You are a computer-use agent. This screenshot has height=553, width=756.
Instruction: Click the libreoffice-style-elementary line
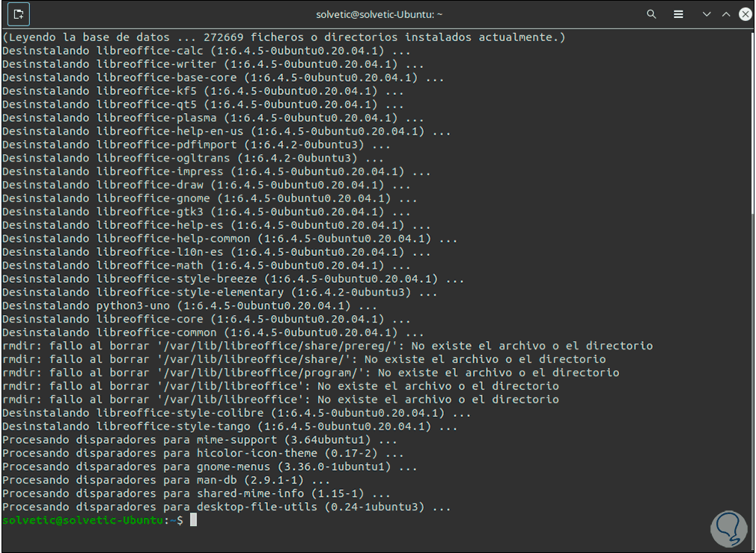[219, 292]
